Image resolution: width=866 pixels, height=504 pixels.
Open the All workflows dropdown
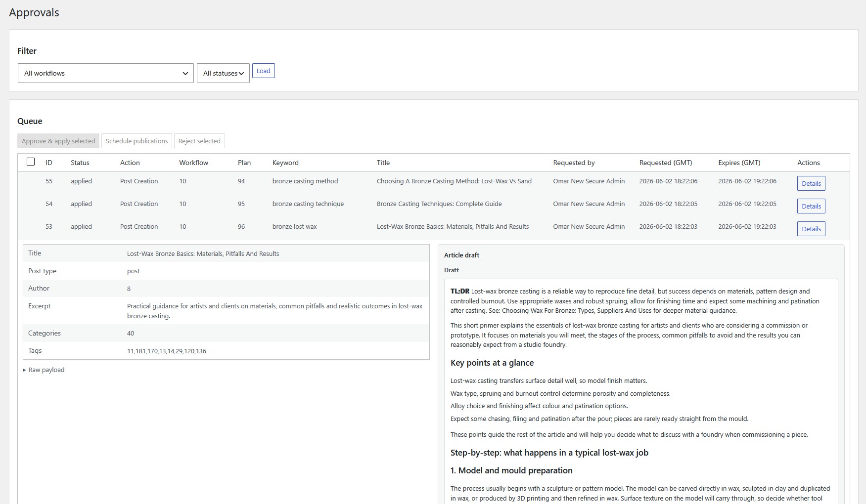[105, 73]
